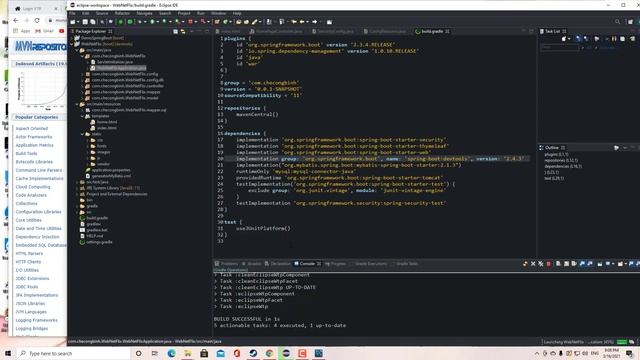This screenshot has height=360, width=640.
Task: Open JSON Libraries link in the browser
Action: (x=30, y=304)
